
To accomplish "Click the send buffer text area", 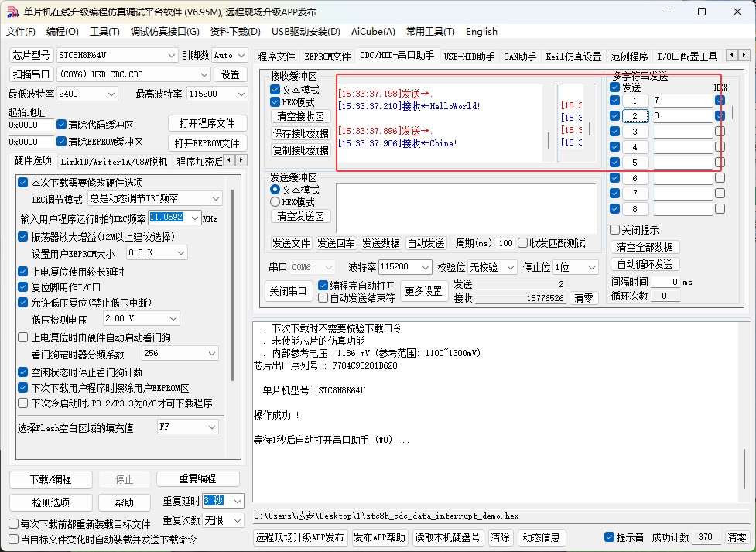I will (466, 208).
